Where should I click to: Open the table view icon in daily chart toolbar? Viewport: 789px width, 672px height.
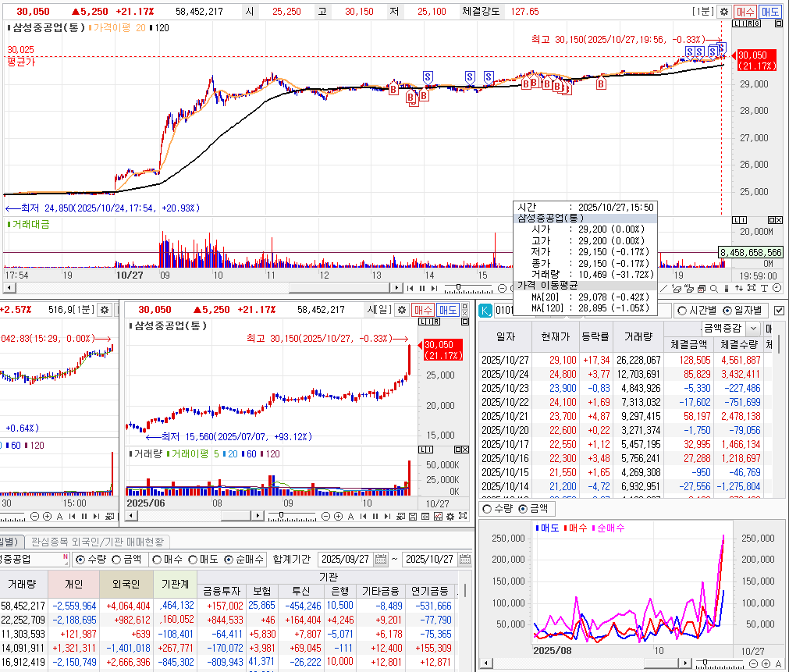[425, 516]
